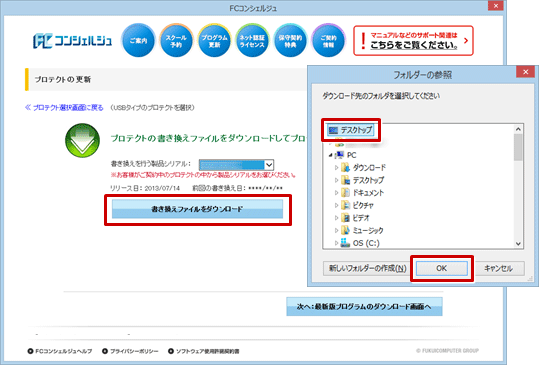Open the 保守契約特典 circle icon
539x365 pixels.
pyautogui.click(x=290, y=41)
